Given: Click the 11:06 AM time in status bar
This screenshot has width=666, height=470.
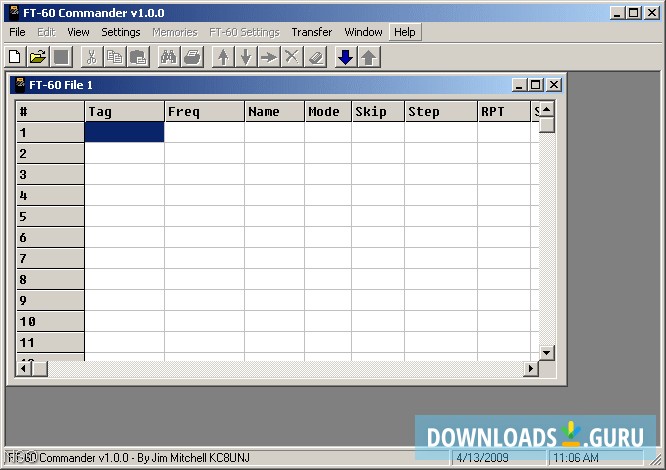Looking at the screenshot, I should (576, 458).
